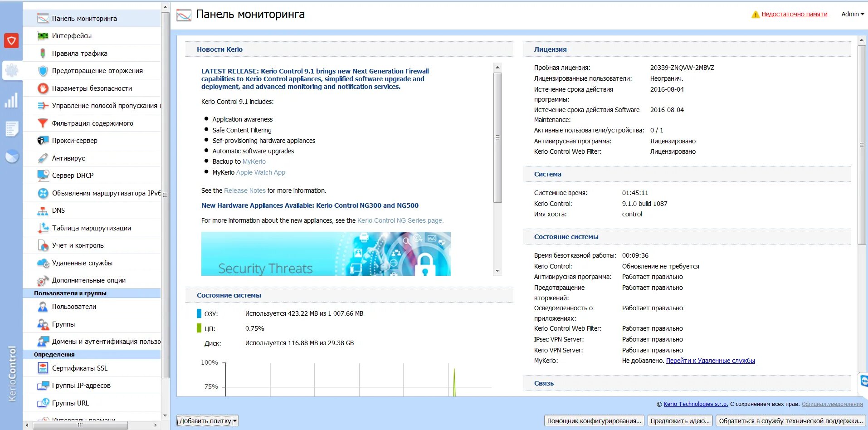Screen dimensions: 868x430
Task: Click the Фильтрация содержимого funnel icon
Action: point(43,123)
